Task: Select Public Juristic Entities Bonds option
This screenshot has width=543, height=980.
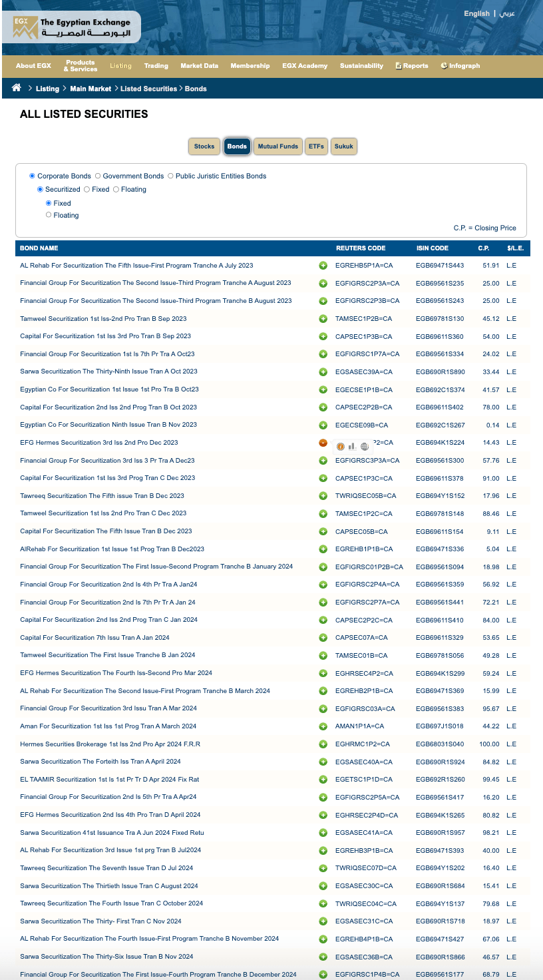Action: point(170,176)
